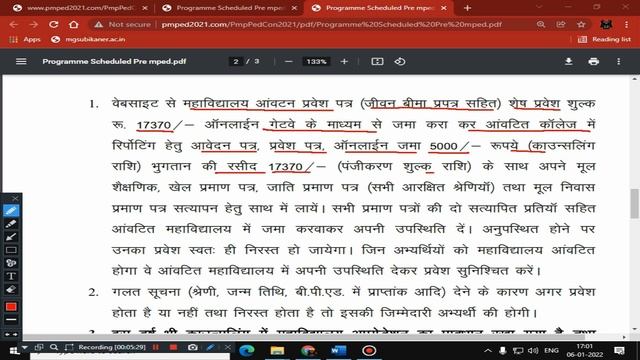
Task: Stop the screen recording
Action: tap(173, 347)
